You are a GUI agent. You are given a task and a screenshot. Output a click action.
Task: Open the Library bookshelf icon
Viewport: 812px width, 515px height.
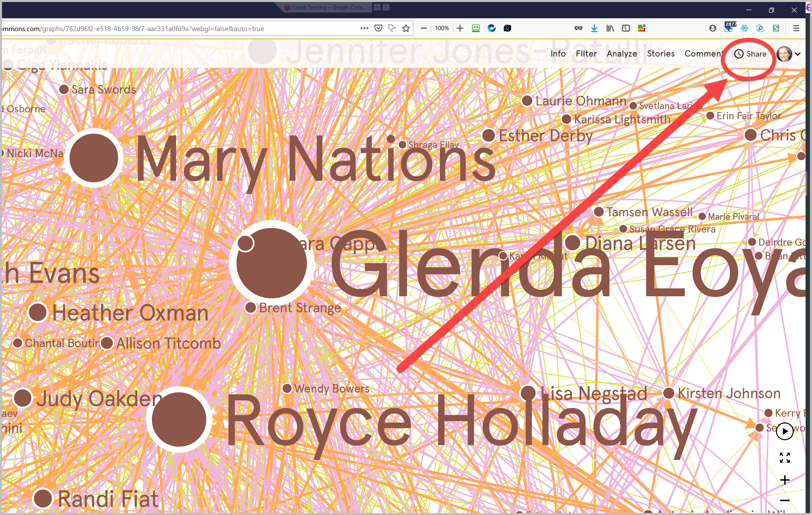point(610,28)
